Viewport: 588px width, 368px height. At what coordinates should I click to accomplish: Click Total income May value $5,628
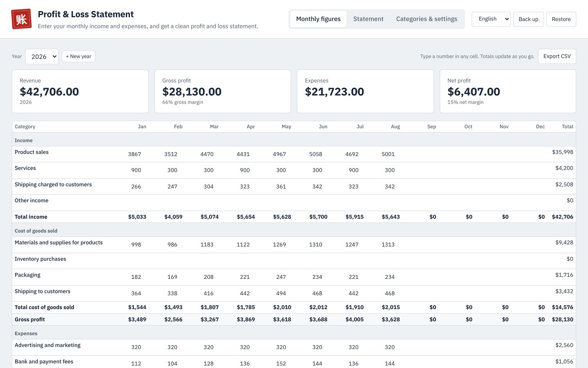coord(282,217)
